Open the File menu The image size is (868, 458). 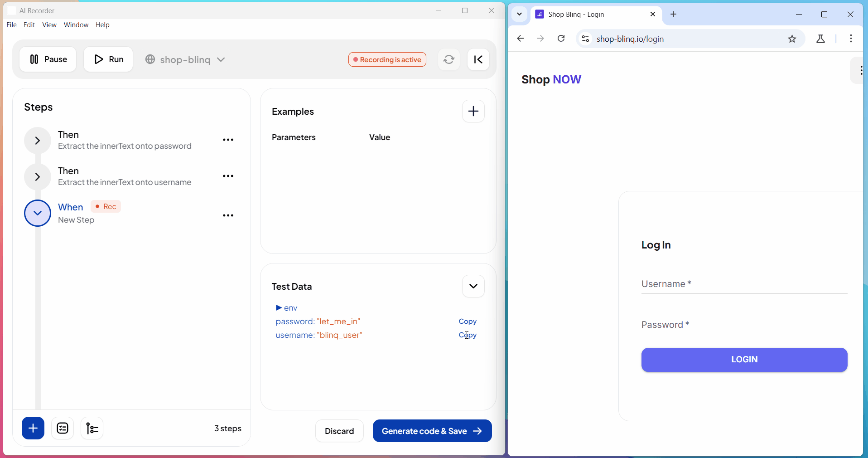pos(12,25)
